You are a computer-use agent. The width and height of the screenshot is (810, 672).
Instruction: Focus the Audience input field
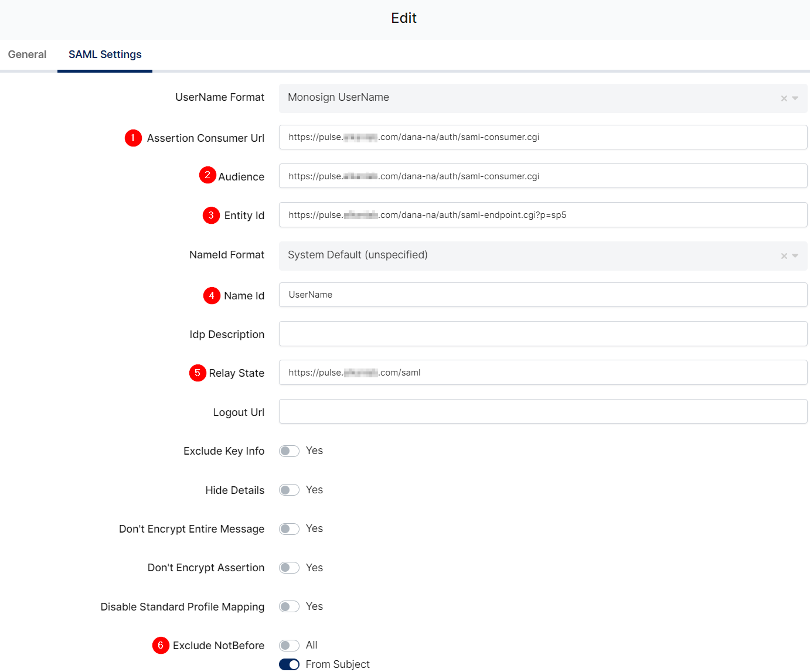click(543, 176)
